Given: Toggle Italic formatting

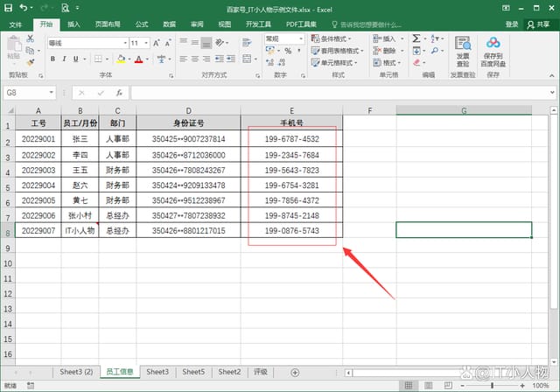Looking at the screenshot, I should (65, 59).
